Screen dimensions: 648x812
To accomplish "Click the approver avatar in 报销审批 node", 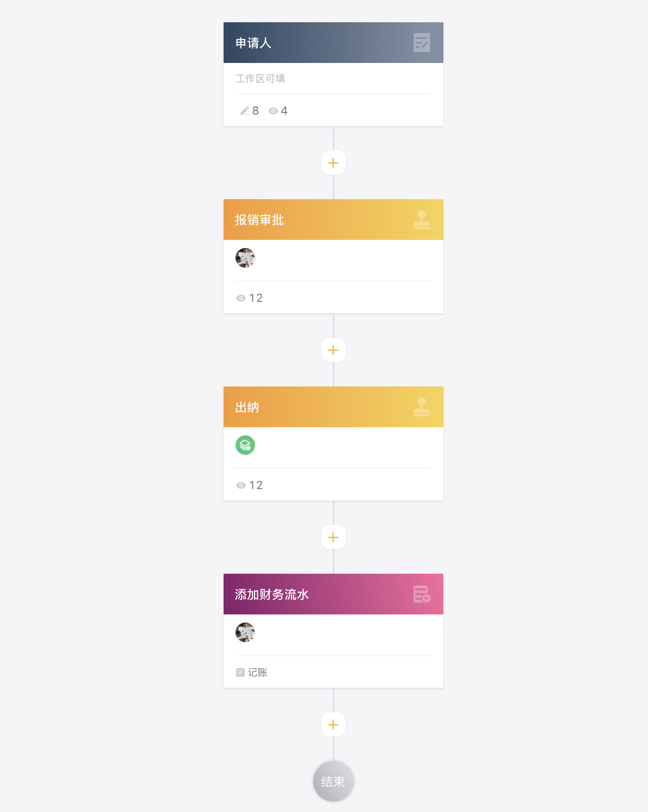I will tap(245, 258).
